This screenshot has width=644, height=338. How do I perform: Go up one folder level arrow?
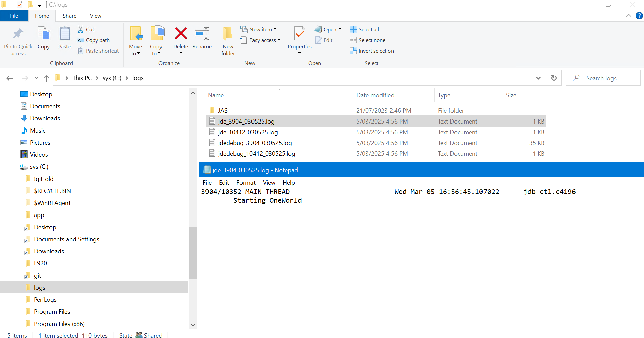(47, 78)
